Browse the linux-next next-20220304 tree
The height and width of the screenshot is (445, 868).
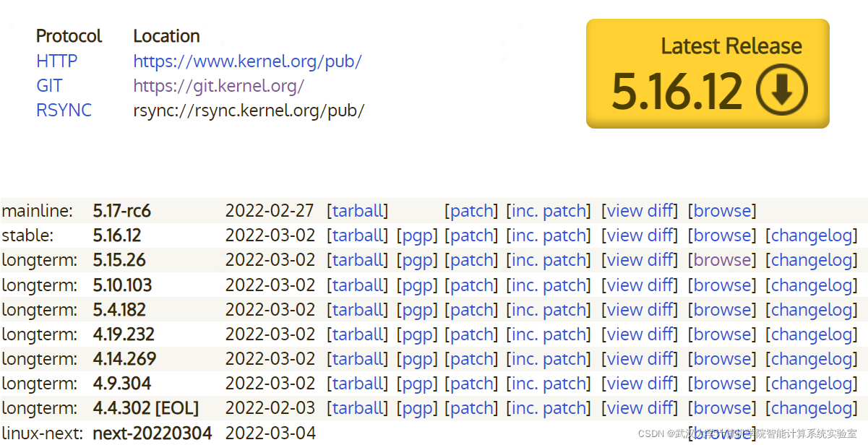pos(721,433)
